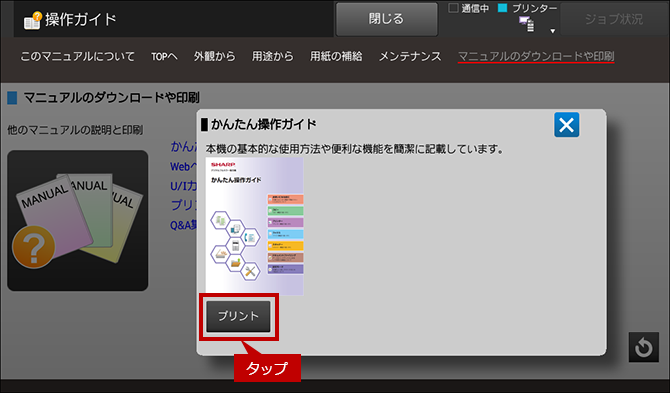Open the Web manual link behind the dialog

click(x=184, y=167)
